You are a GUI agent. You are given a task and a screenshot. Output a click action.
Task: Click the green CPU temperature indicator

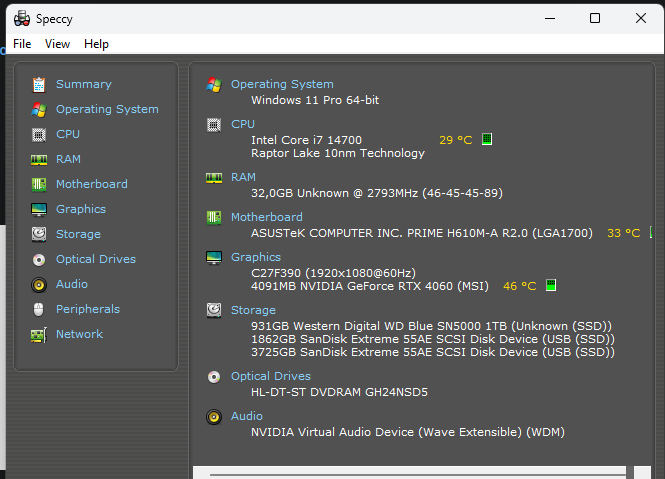pyautogui.click(x=487, y=140)
